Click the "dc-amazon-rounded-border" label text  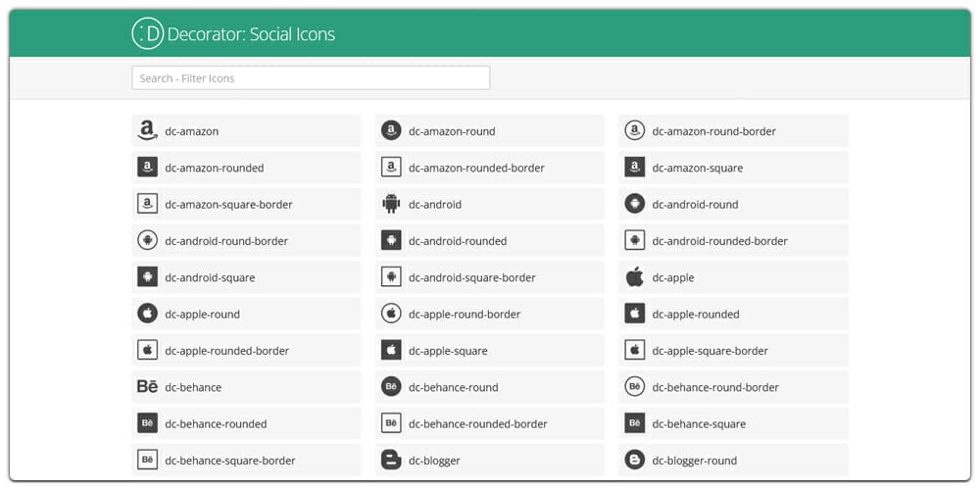[477, 169]
